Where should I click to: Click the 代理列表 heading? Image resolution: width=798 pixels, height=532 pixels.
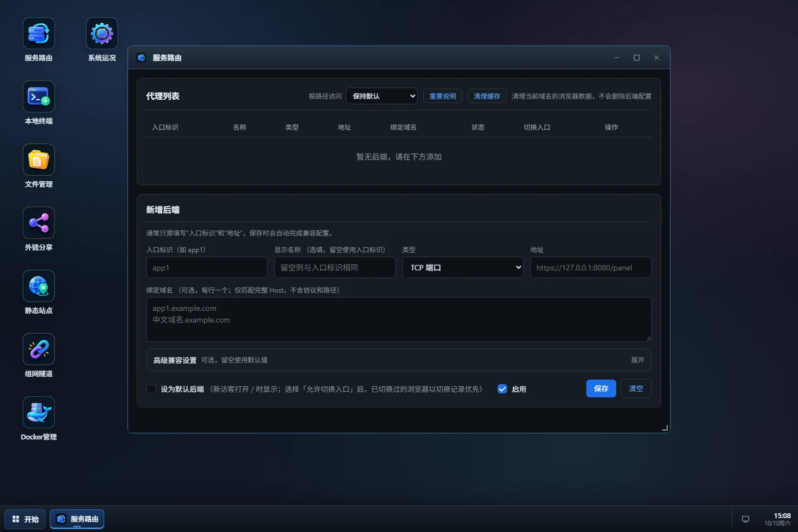click(x=163, y=96)
